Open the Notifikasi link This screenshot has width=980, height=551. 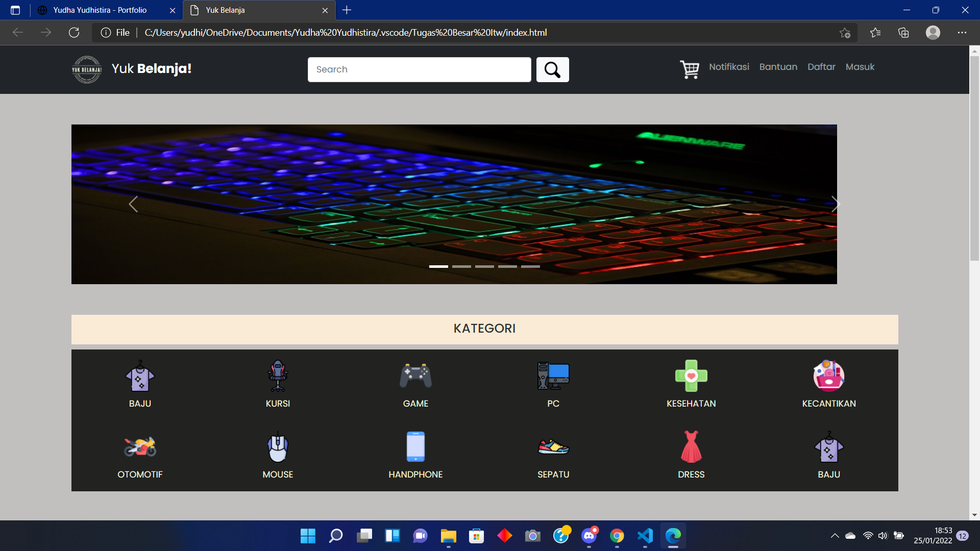(x=729, y=67)
